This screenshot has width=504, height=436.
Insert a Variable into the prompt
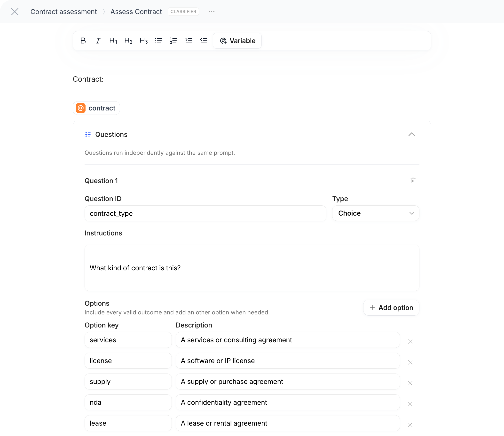click(237, 41)
